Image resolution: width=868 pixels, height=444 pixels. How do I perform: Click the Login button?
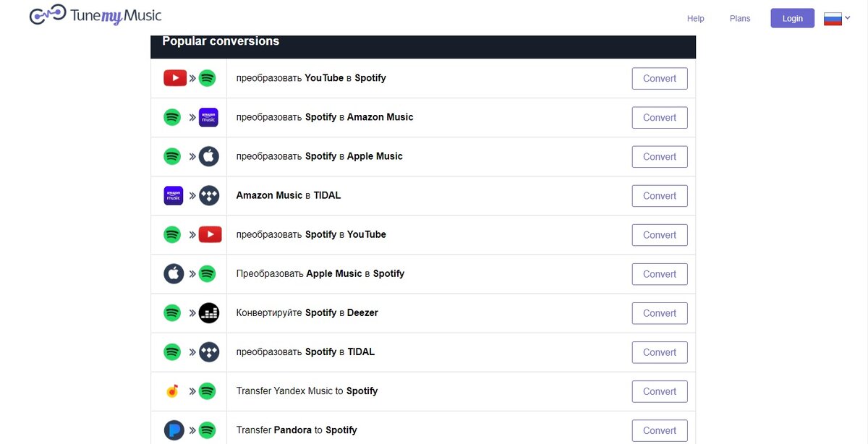point(793,18)
